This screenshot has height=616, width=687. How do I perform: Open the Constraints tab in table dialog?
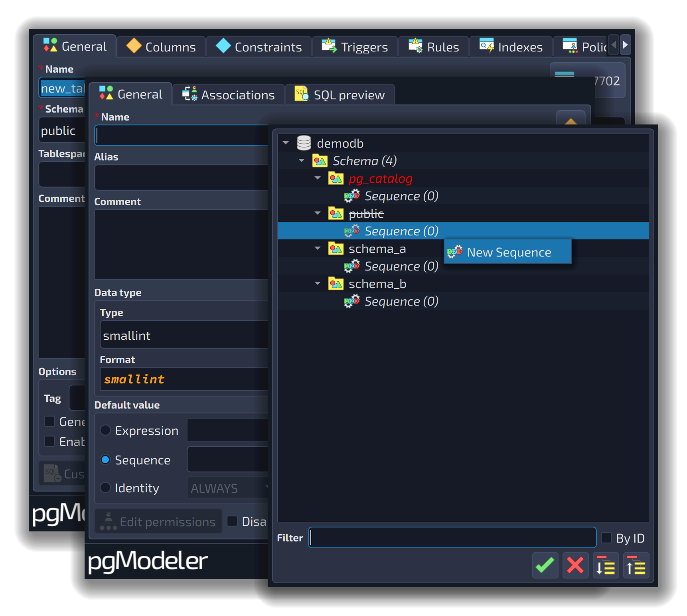point(259,47)
